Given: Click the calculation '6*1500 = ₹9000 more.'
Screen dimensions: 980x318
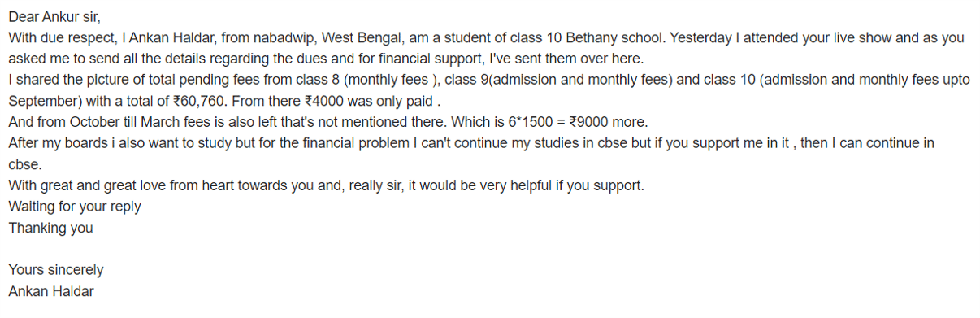Looking at the screenshot, I should [576, 122].
